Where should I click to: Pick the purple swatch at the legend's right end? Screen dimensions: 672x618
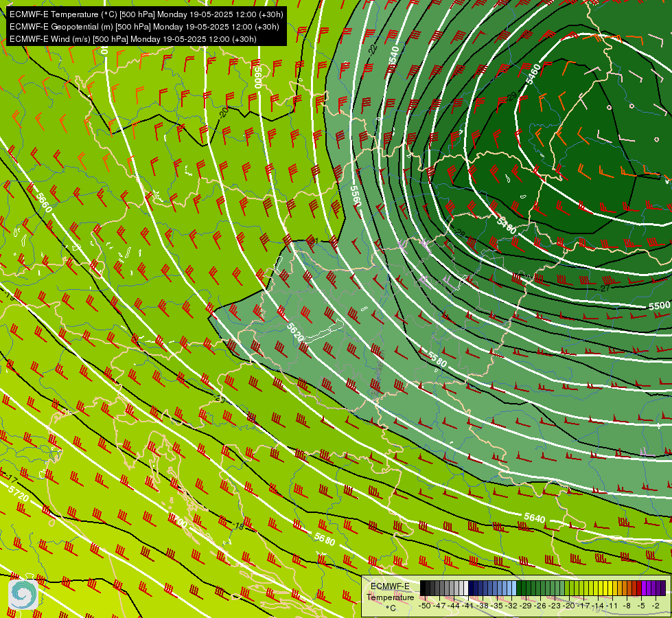(663, 588)
